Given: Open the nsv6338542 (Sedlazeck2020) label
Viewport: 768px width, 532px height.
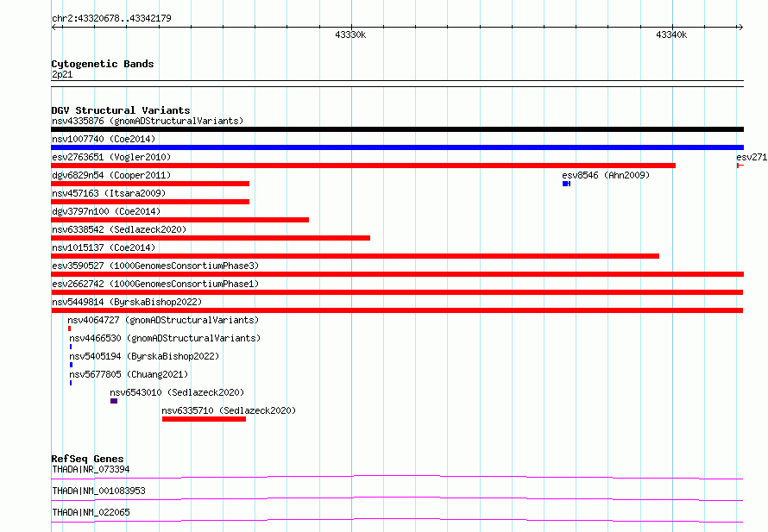Looking at the screenshot, I should point(119,229).
